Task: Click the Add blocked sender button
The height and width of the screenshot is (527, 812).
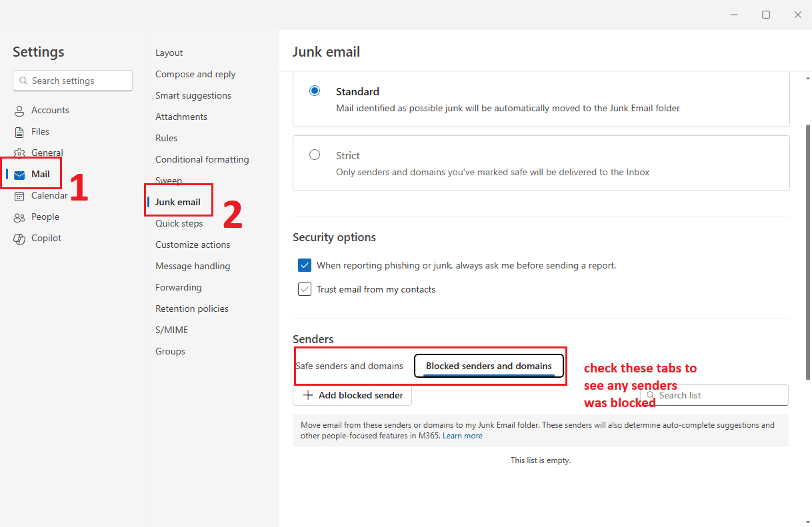Action: tap(352, 395)
